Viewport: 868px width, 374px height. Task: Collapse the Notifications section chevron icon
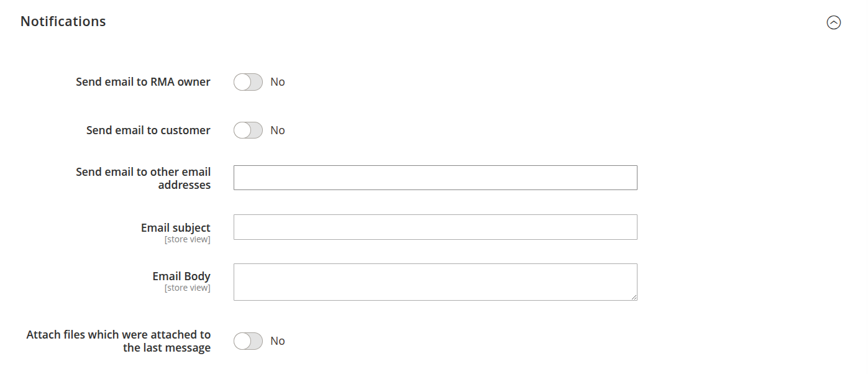pyautogui.click(x=833, y=22)
